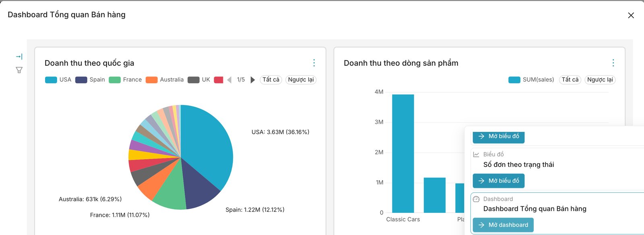This screenshot has width=644, height=235.
Task: Click the Spain: 1.22M (12.12%) label
Action: (255, 210)
